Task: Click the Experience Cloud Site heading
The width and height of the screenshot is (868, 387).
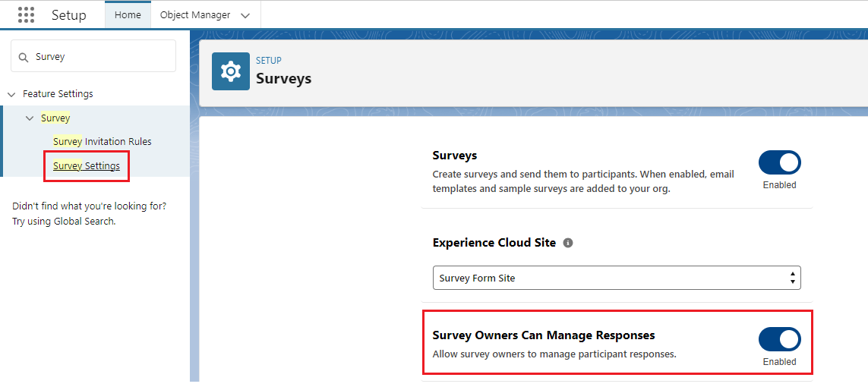Action: 494,243
